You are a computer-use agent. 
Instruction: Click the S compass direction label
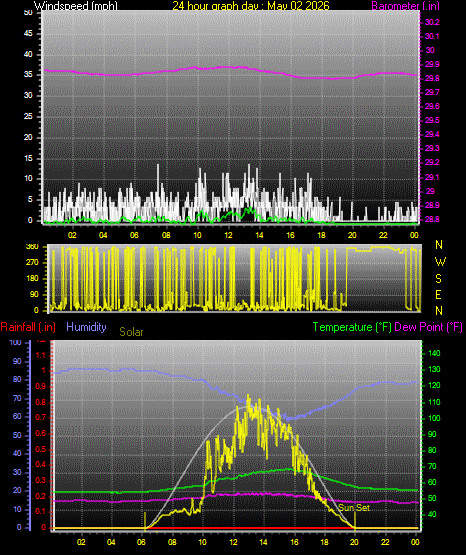point(438,279)
